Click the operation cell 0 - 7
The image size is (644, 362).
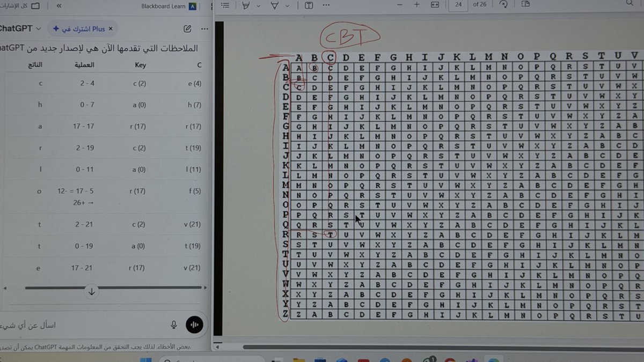(x=87, y=105)
